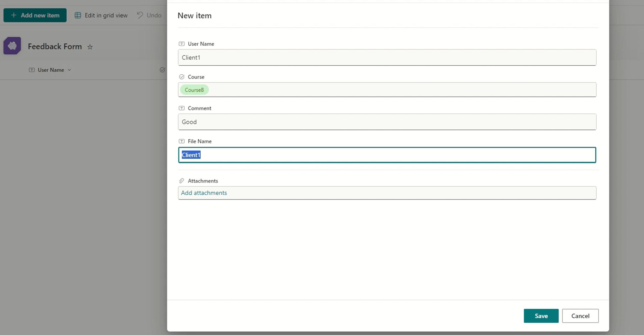Click the User Name column type icon in list
Screen dimensions: 644x335
32,70
